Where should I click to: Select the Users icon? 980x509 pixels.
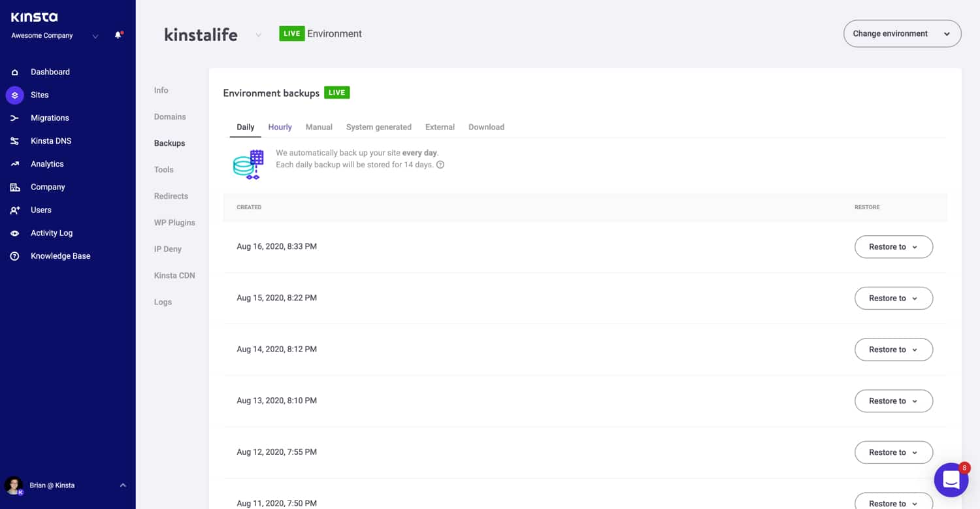16,210
